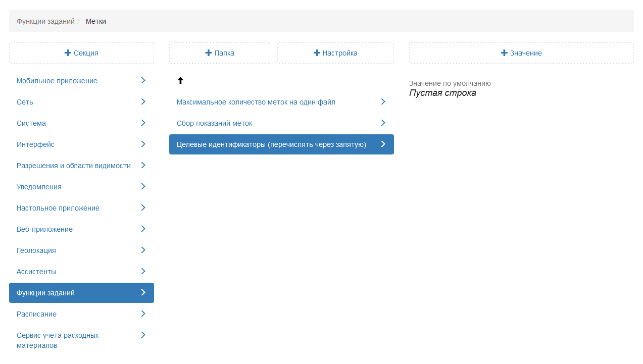The image size is (643, 364).
Task: Expand the Интерфейс section
Action: (35, 144)
